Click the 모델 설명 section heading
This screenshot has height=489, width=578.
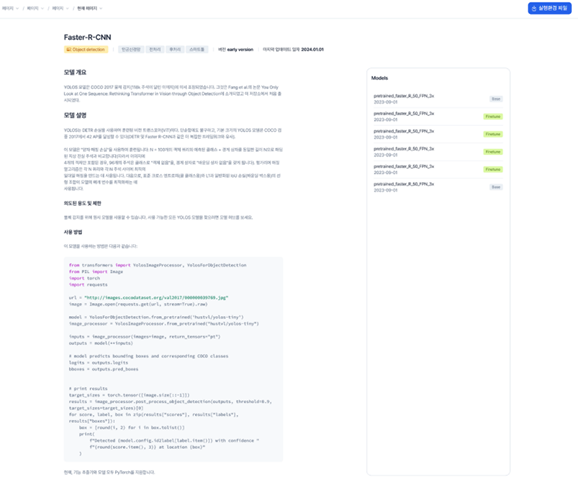(x=75, y=115)
